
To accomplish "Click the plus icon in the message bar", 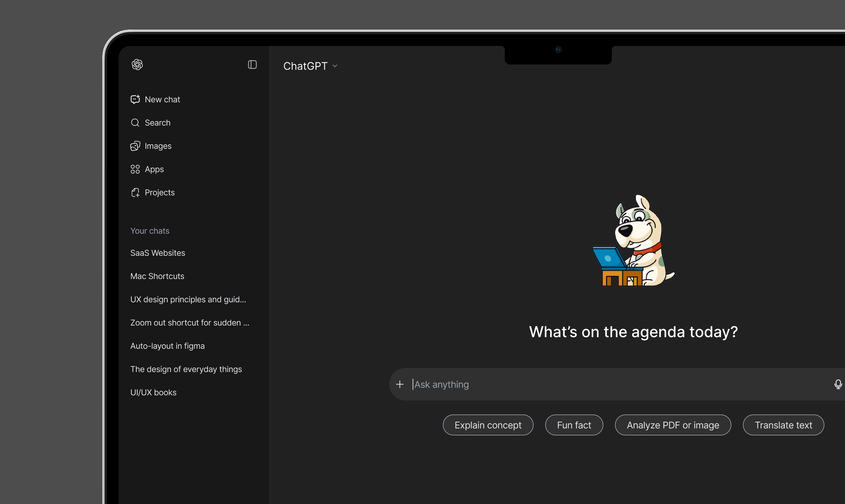I will pos(400,384).
